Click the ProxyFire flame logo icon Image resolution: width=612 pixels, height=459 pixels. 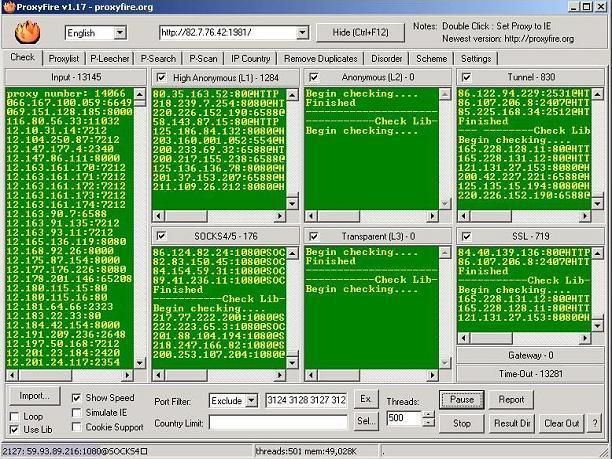[27, 32]
